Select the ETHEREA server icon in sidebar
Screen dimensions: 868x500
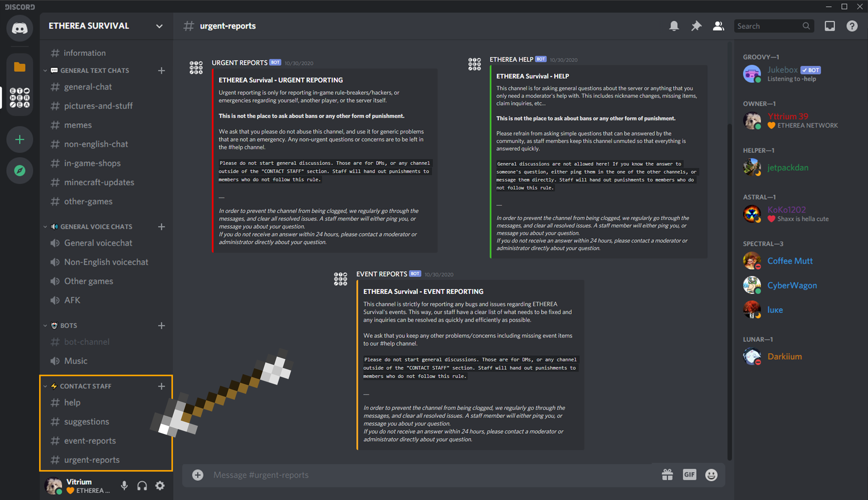[x=20, y=98]
